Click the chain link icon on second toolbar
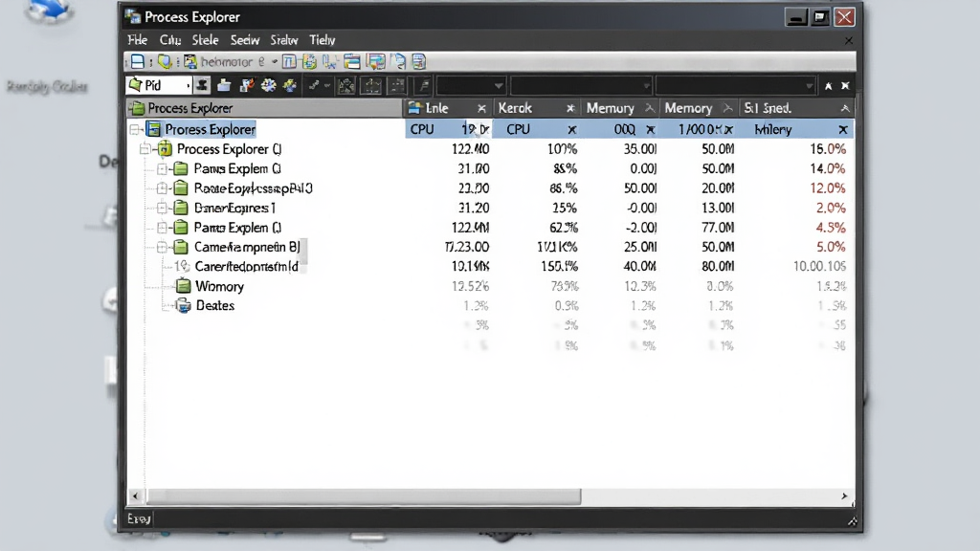This screenshot has height=551, width=980. click(x=314, y=85)
